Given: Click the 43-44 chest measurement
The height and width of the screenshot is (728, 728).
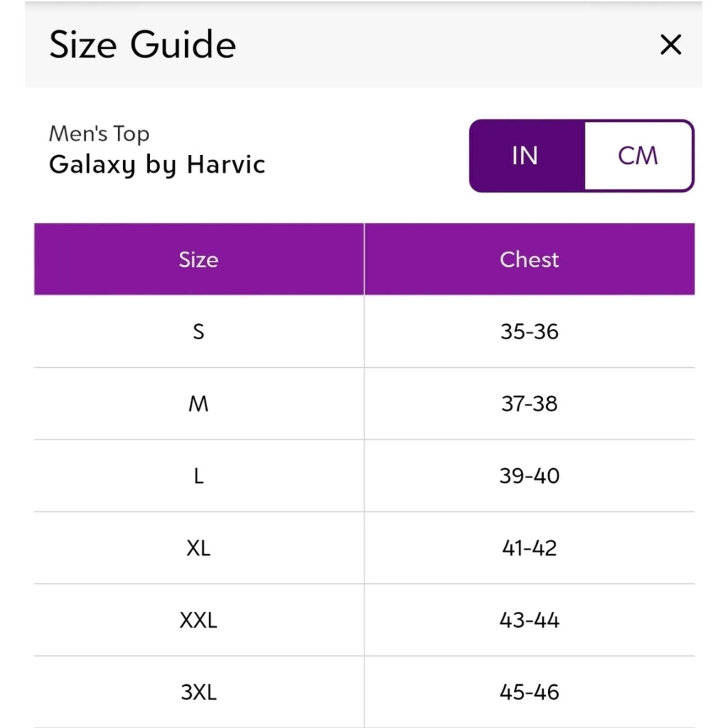Looking at the screenshot, I should (529, 620).
